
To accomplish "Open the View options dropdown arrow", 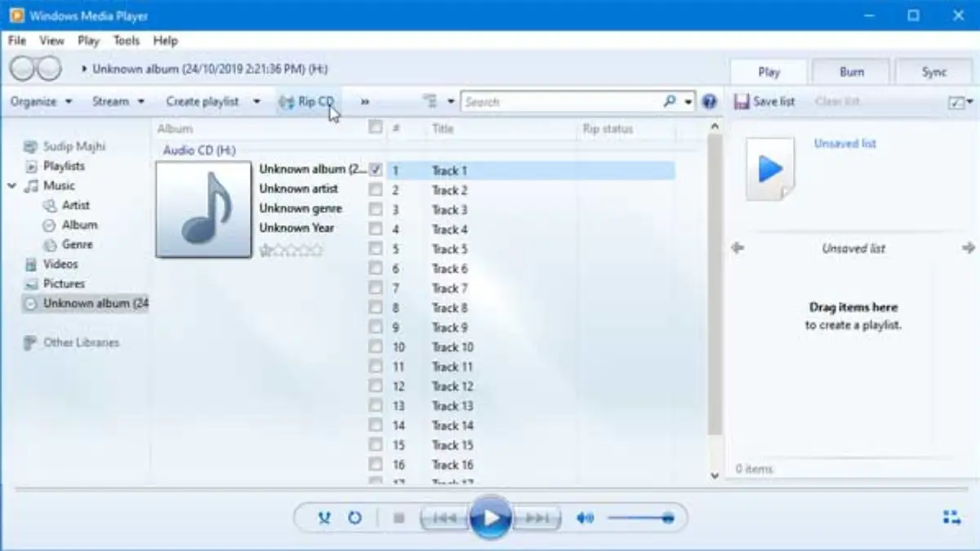I will pyautogui.click(x=451, y=102).
